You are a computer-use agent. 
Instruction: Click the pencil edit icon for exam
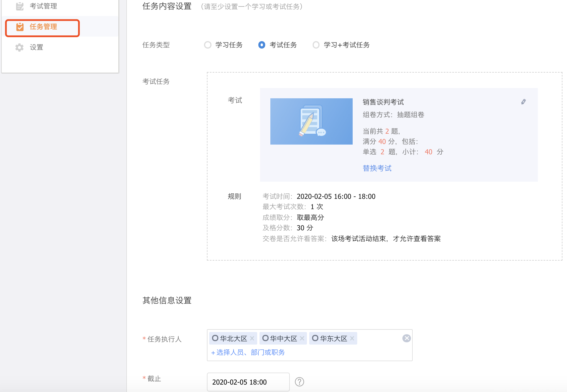pyautogui.click(x=523, y=102)
